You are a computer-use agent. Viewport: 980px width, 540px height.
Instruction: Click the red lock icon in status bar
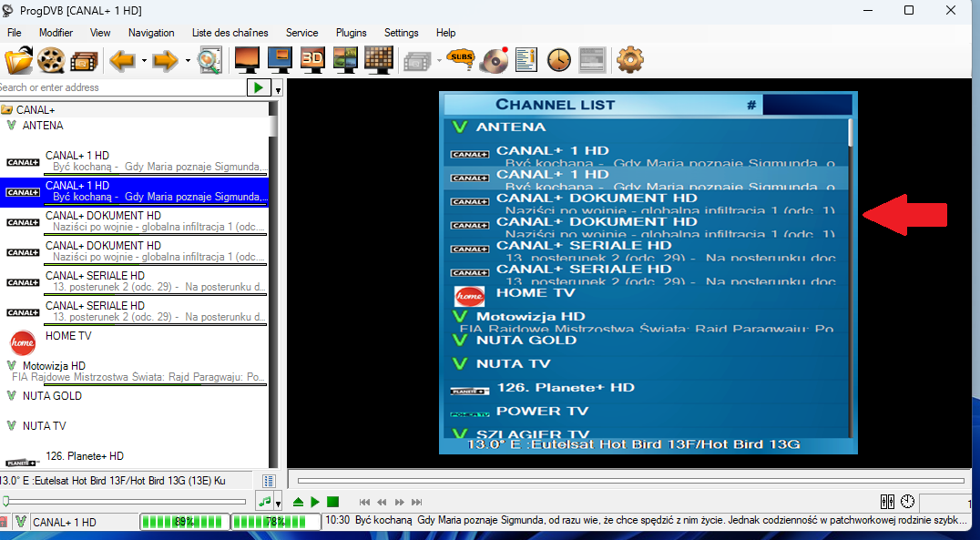click(4, 521)
